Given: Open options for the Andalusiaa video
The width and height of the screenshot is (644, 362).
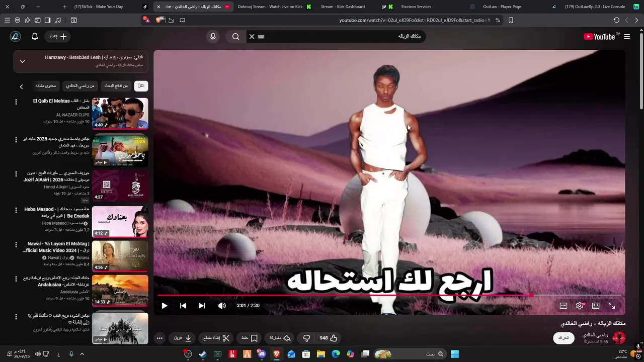Looking at the screenshot, I should pos(16,279).
